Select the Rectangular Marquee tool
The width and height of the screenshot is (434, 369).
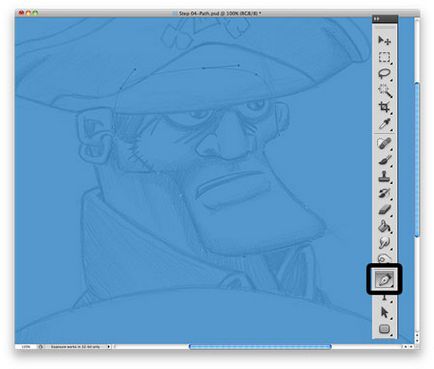pyautogui.click(x=384, y=57)
